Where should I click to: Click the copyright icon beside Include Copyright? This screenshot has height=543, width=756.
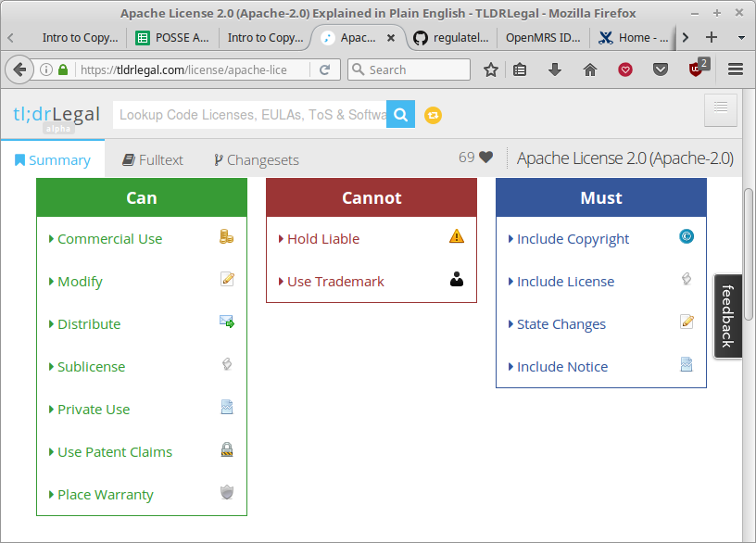click(687, 236)
